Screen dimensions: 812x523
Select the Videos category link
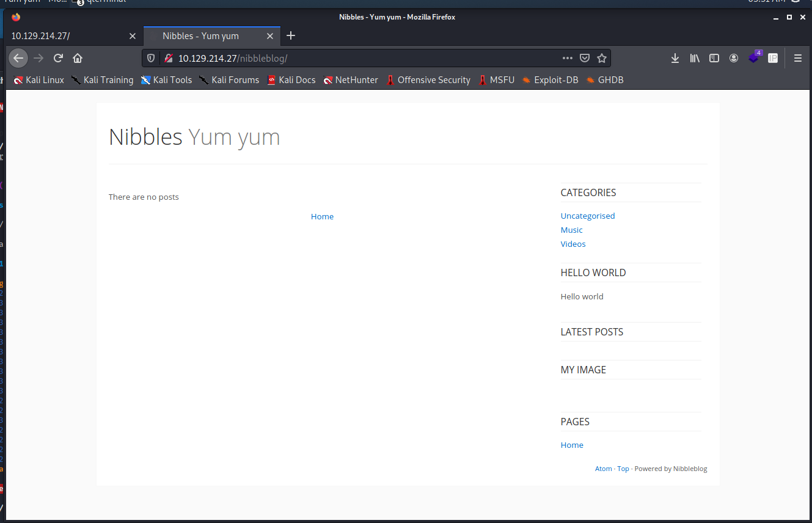click(x=573, y=244)
